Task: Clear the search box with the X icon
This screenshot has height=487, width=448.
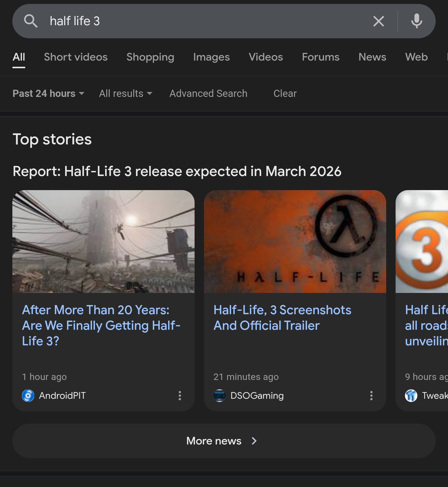Action: (x=379, y=21)
